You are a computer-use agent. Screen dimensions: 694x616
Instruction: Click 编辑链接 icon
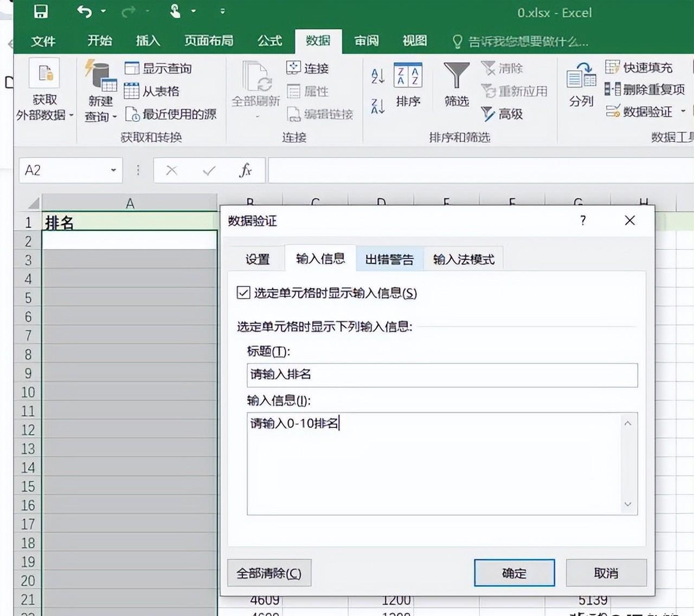tap(293, 114)
